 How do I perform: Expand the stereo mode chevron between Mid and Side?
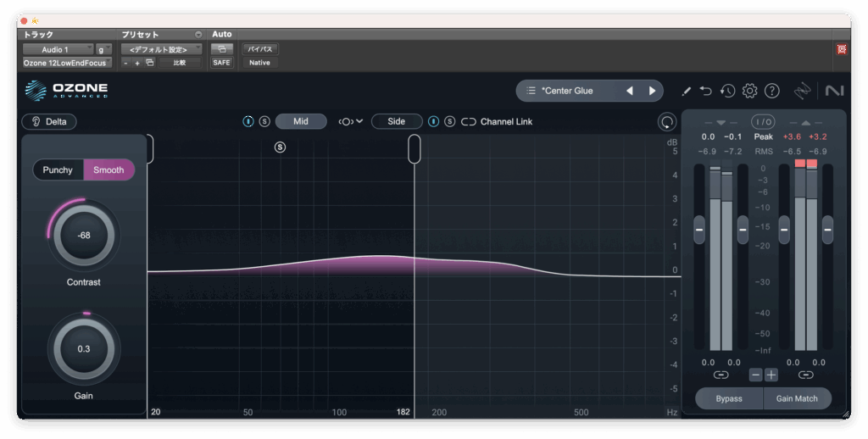[350, 121]
